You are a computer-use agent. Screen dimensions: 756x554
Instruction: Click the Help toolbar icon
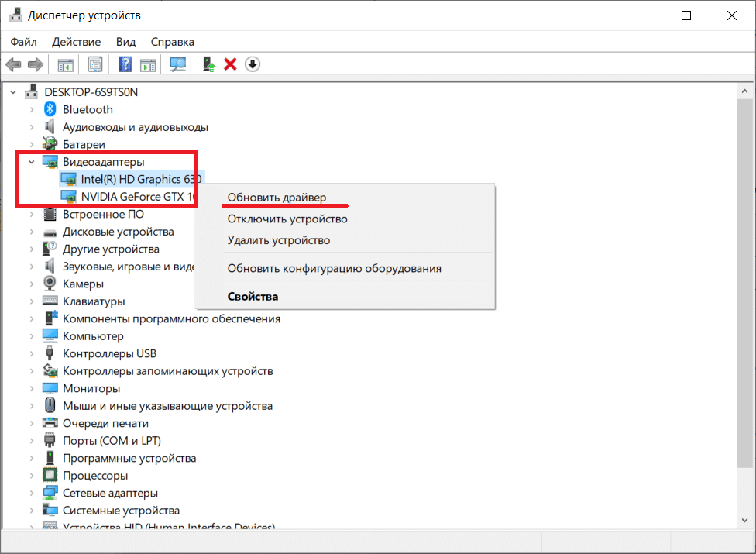[125, 64]
